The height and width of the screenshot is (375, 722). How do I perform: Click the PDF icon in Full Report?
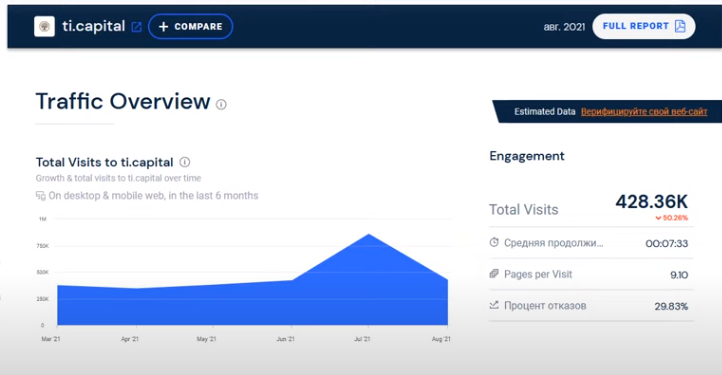point(680,26)
